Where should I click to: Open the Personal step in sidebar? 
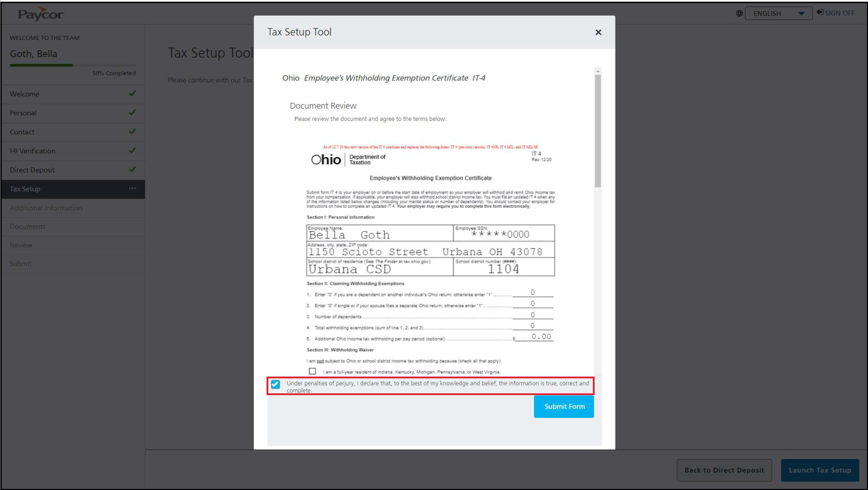23,113
